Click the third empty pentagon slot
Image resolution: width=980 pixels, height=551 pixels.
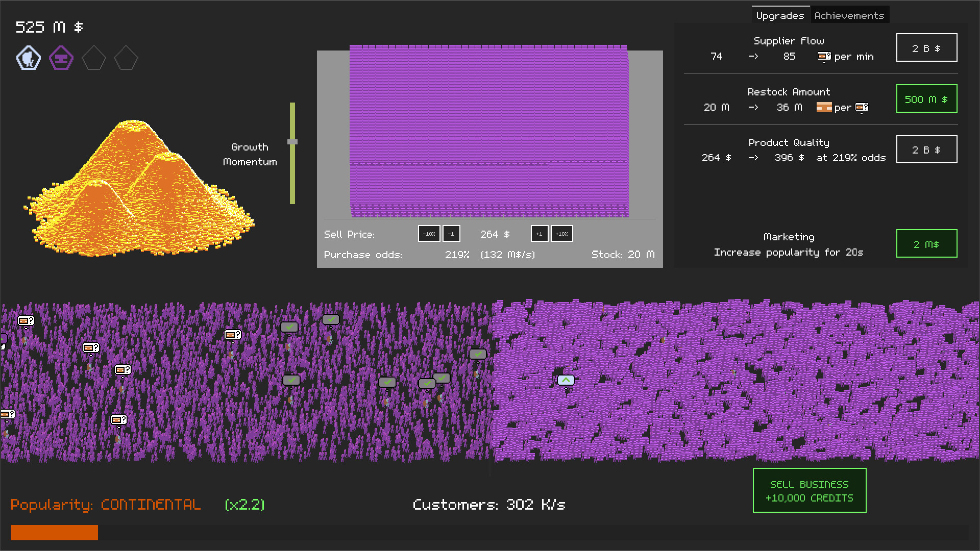click(x=94, y=58)
